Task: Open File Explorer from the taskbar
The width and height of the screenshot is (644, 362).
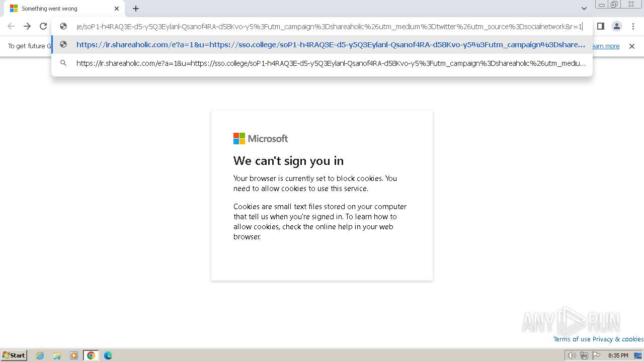Action: [57, 355]
